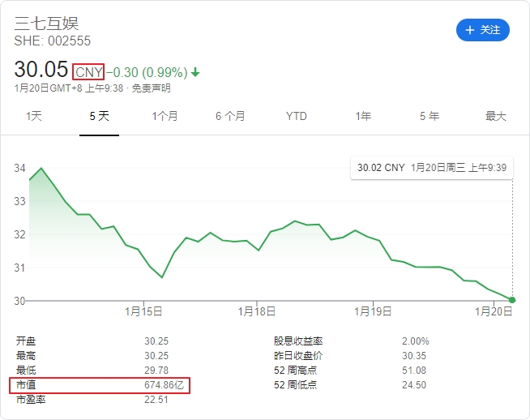Click the 股息收益率 label

pos(298,341)
